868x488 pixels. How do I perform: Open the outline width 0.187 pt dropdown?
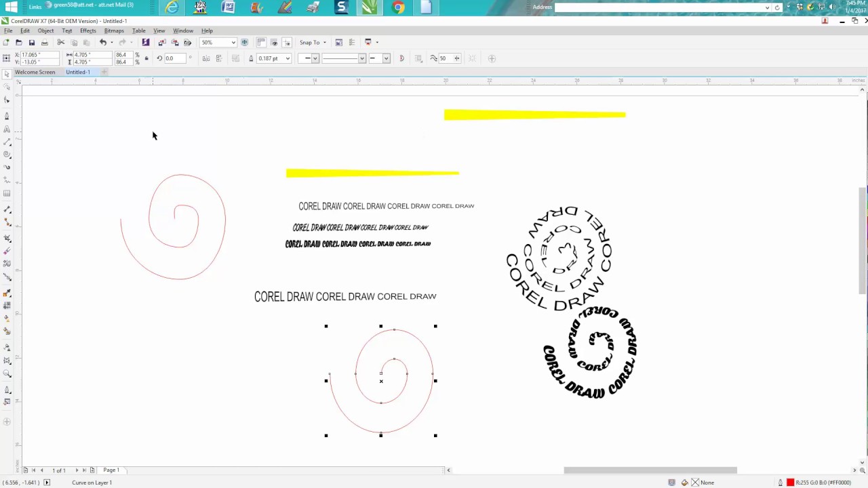pyautogui.click(x=288, y=58)
